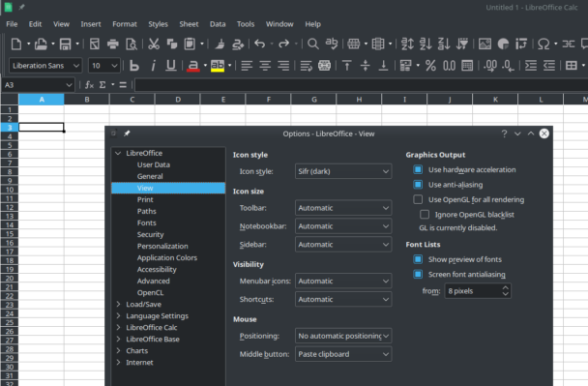
Task: Click the Insert chart icon
Action: [503, 45]
